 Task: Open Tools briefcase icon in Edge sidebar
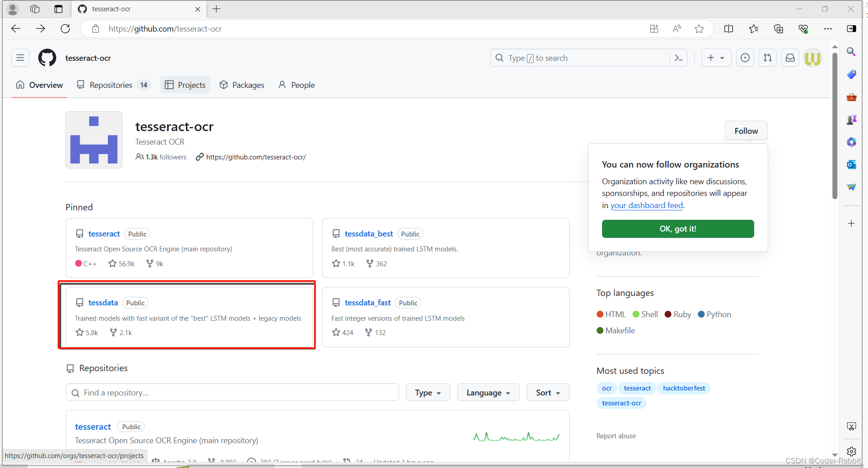pyautogui.click(x=851, y=97)
